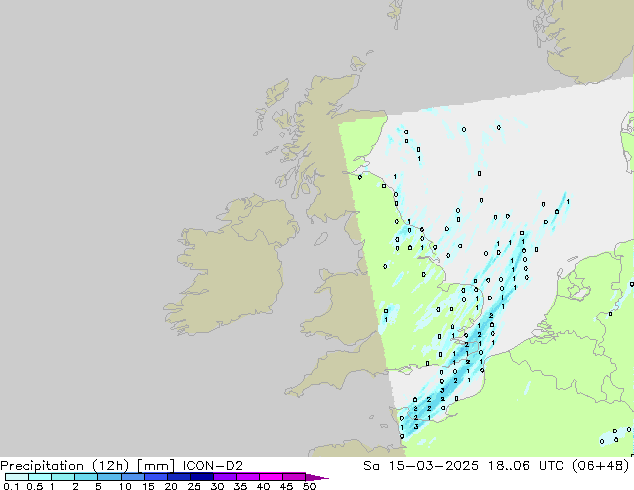Viewport: 634px width, 490px height.
Task: Click the legend value label '10'
Action: [x=125, y=486]
